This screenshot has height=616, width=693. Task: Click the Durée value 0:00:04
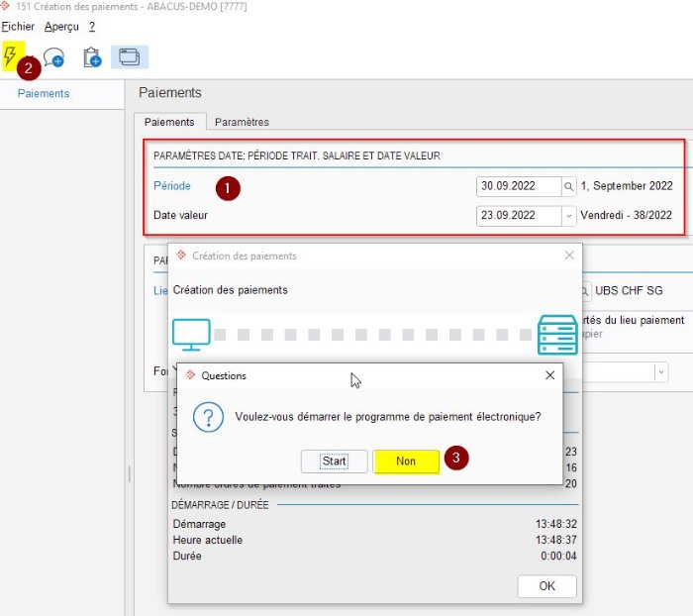coord(558,556)
